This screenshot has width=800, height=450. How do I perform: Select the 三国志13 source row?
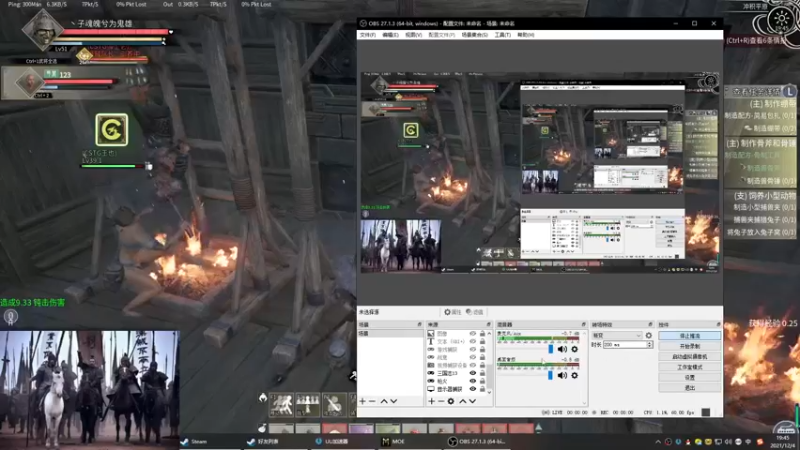click(457, 373)
